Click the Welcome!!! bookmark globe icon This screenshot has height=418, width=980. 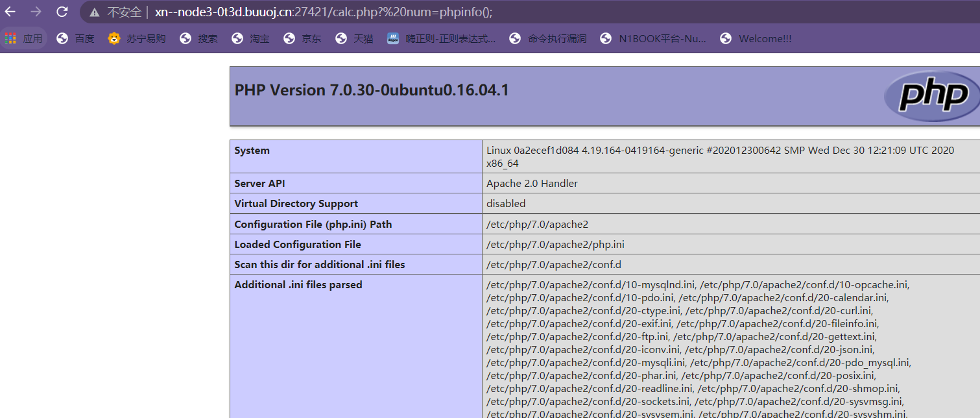tap(726, 39)
